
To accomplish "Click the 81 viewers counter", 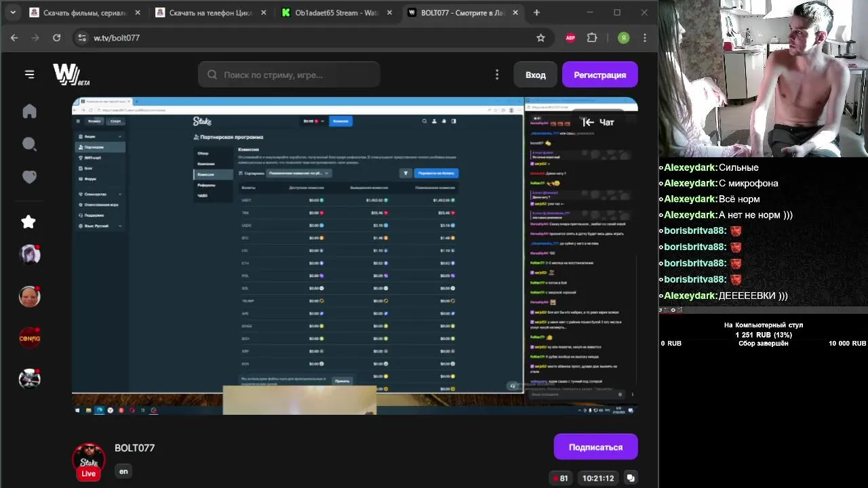I will tap(560, 479).
